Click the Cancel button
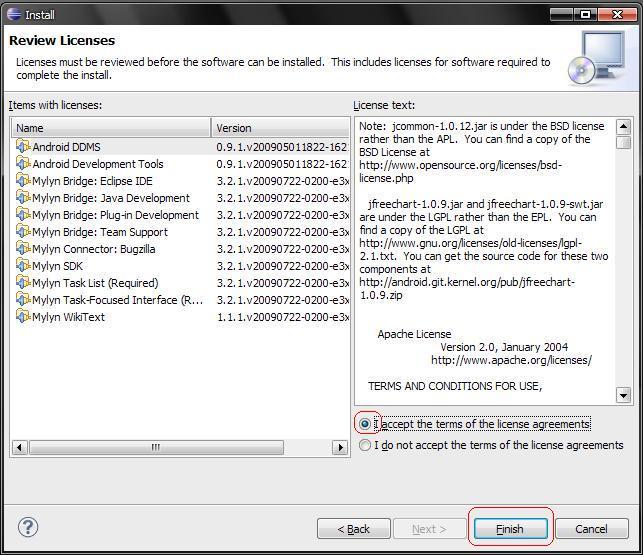 pos(592,529)
